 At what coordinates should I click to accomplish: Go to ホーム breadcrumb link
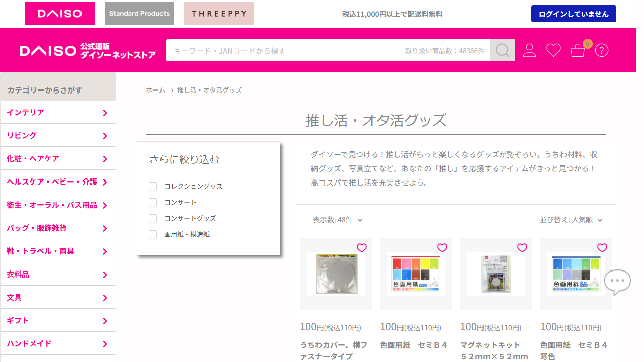[155, 90]
